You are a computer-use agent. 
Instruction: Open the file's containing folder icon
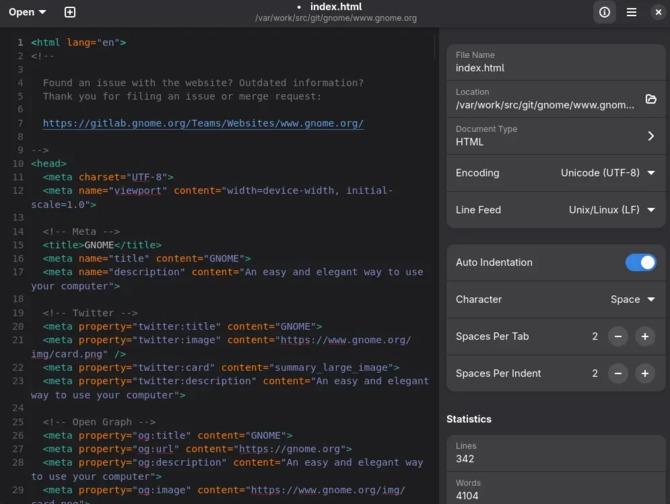(x=650, y=99)
